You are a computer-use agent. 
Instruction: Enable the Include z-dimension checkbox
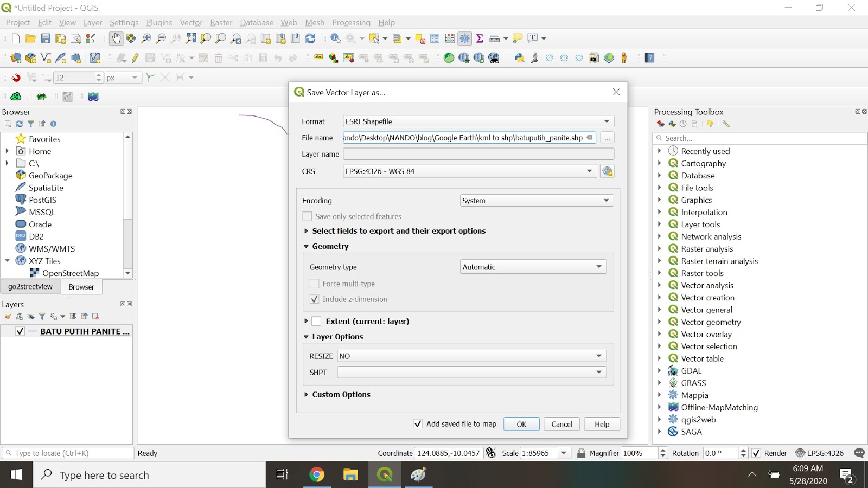pos(315,299)
